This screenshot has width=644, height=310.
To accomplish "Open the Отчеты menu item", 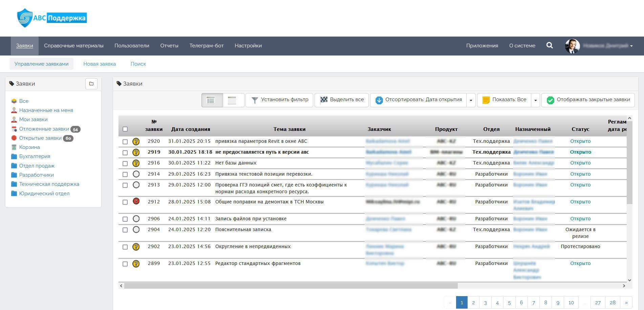I will (169, 46).
